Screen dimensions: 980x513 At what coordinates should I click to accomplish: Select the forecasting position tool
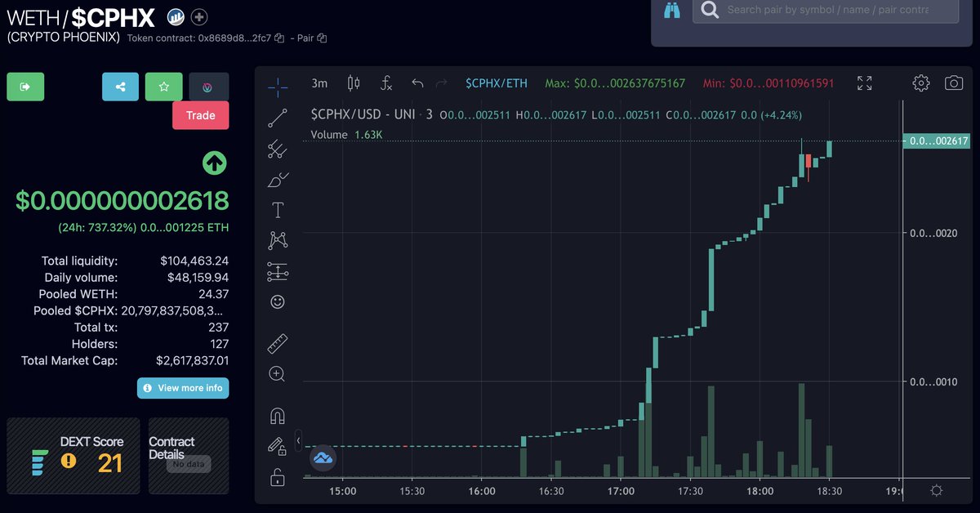click(x=278, y=271)
